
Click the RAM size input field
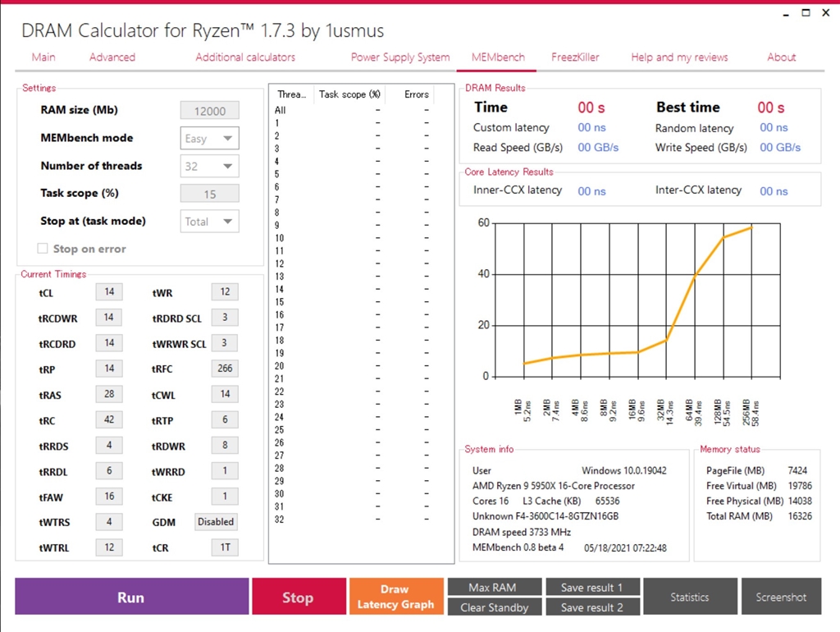click(x=209, y=111)
